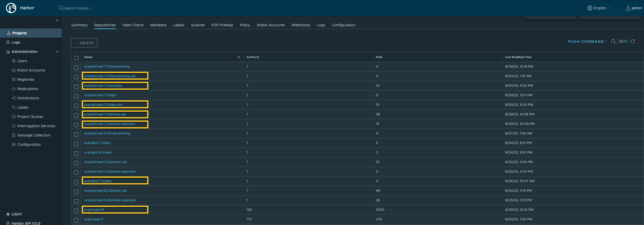Click pulls value 3470 for ocp/ocp4.10
This screenshot has height=225, width=644.
(380, 210)
